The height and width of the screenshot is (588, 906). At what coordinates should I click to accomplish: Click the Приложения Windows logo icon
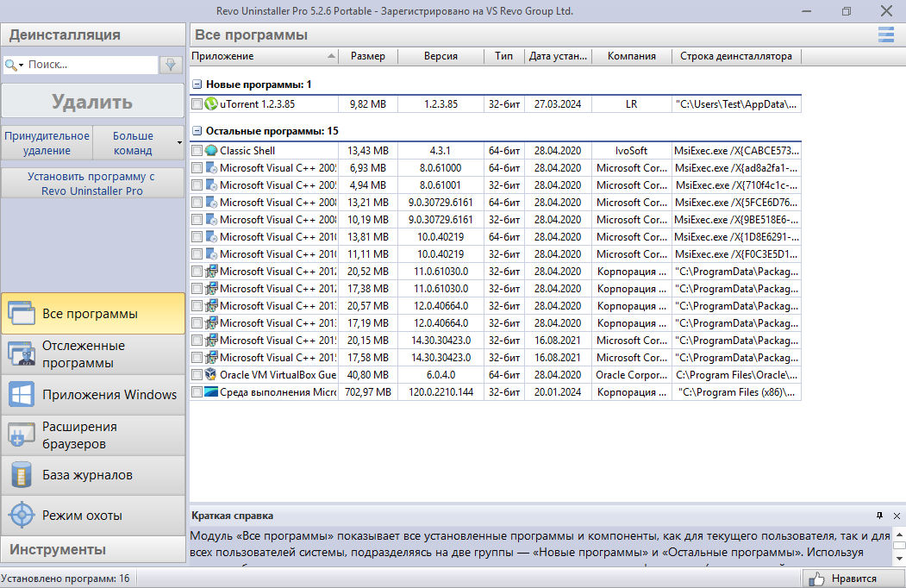22,395
